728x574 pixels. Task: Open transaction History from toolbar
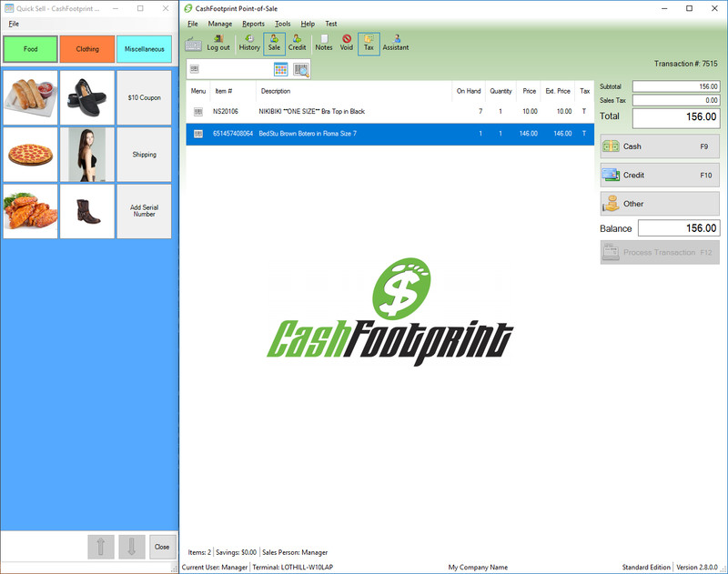point(249,44)
